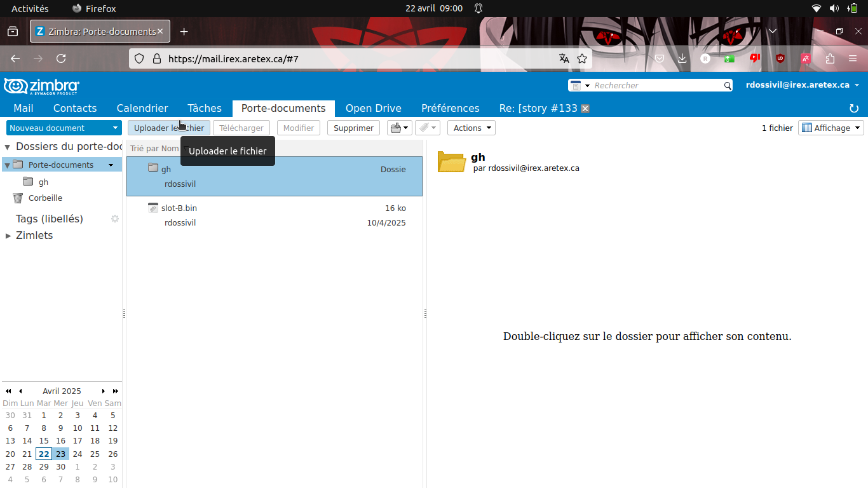
Task: Open Firefox downloads panel
Action: click(682, 58)
